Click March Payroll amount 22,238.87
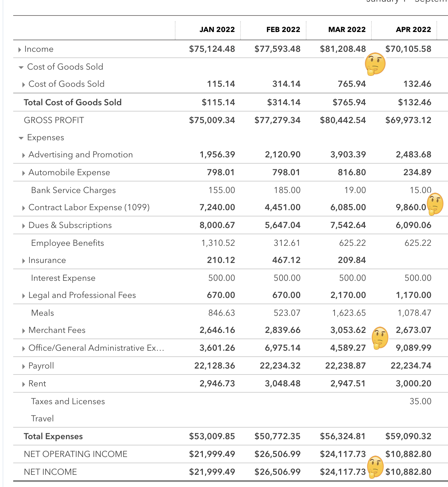 345,366
